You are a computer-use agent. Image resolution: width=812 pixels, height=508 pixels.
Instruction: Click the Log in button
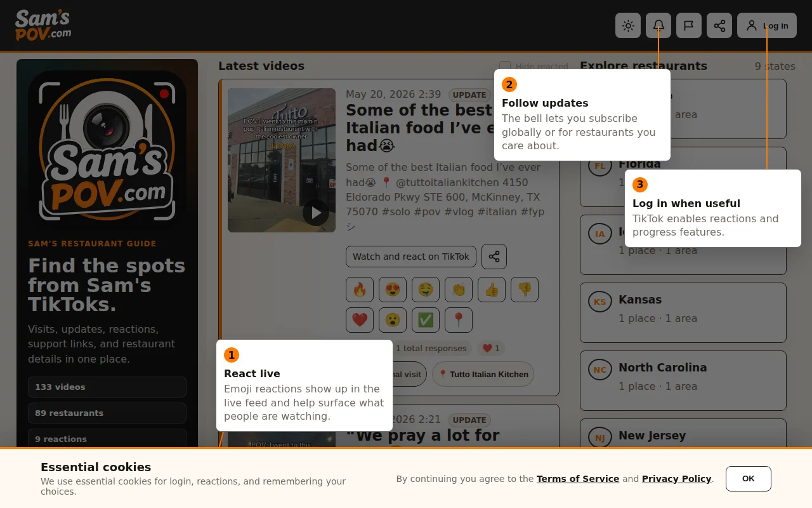click(767, 25)
